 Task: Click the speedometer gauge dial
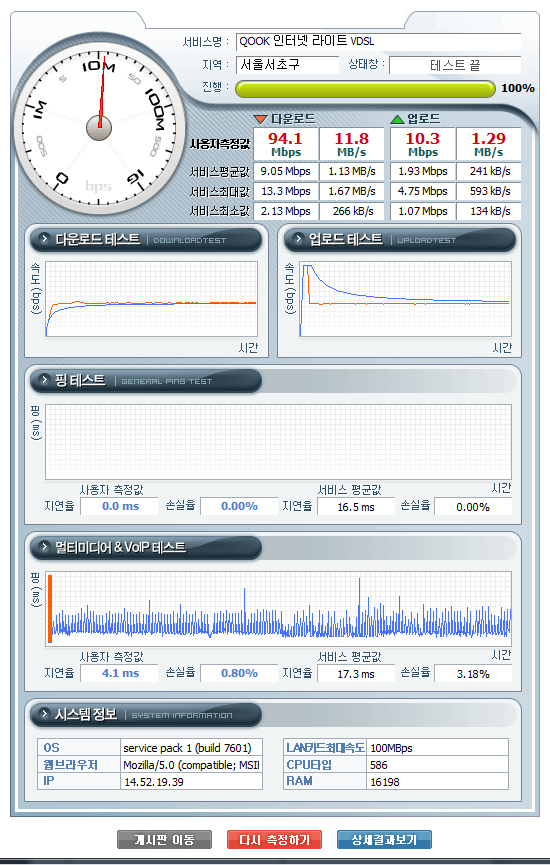[x=99, y=128]
